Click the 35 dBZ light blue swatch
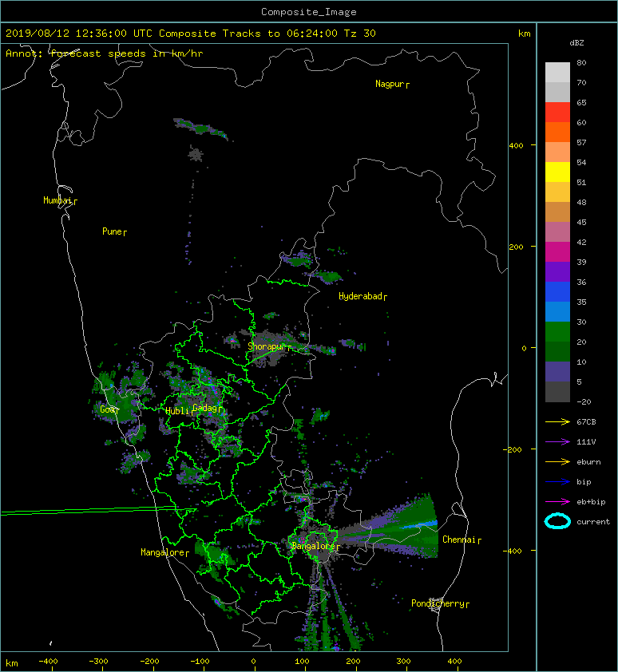 point(557,311)
